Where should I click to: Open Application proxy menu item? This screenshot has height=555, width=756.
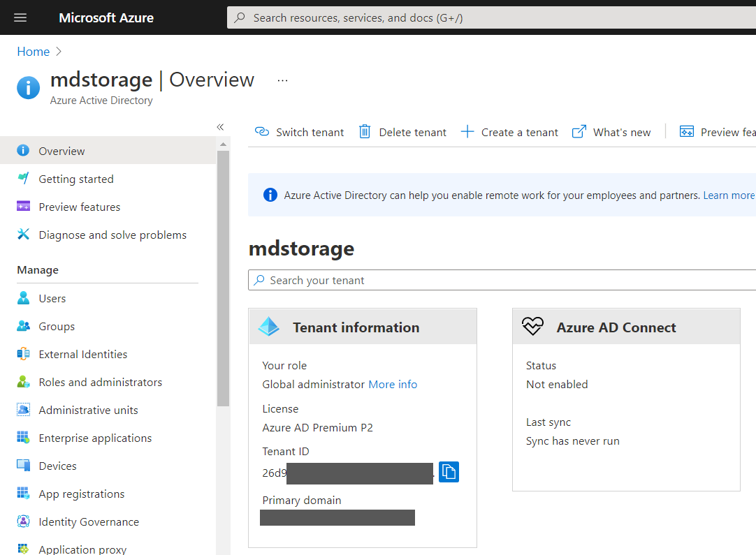click(x=108, y=548)
